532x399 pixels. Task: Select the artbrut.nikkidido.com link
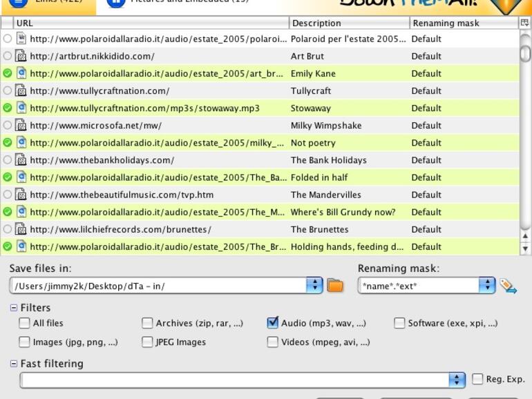[8, 56]
